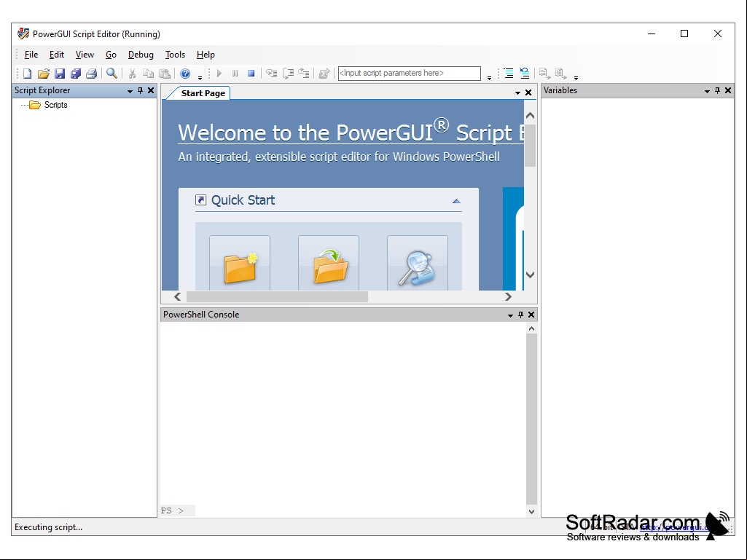The image size is (747, 560).
Task: Open Variables panel options dropdown
Action: coord(707,91)
